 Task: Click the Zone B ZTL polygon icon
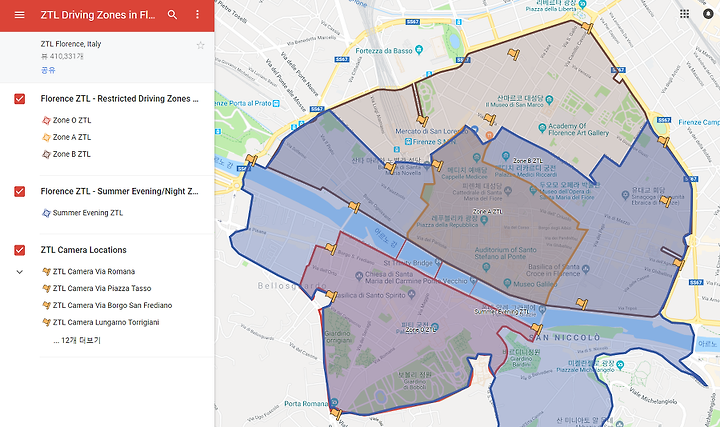coord(46,154)
